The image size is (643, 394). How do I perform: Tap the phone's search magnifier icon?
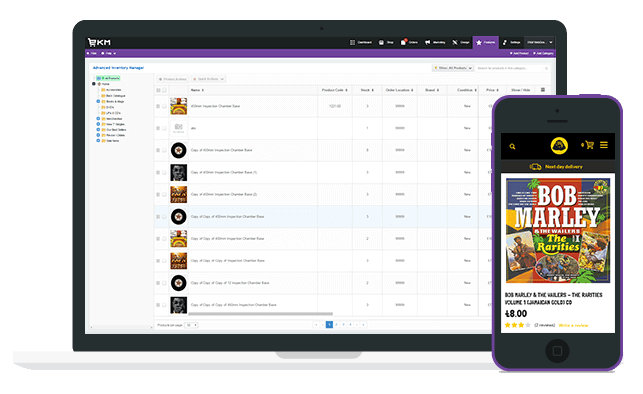pyautogui.click(x=512, y=146)
